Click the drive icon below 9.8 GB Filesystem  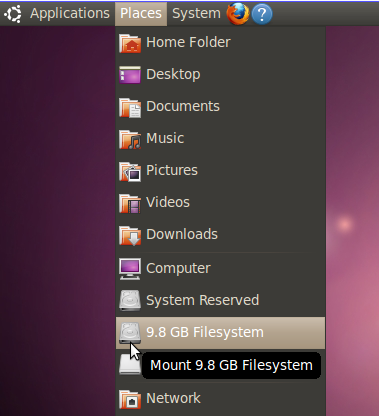coord(130,364)
